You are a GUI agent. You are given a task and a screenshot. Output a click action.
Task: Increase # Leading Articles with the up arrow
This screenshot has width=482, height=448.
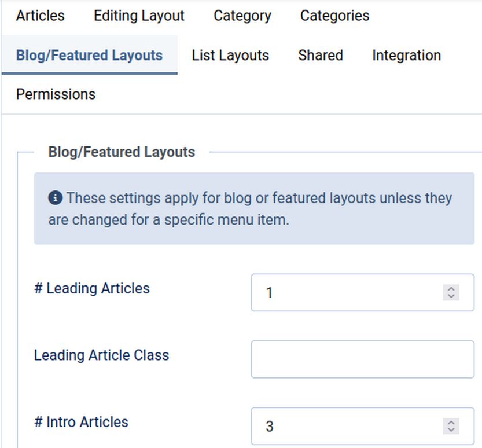tap(451, 289)
